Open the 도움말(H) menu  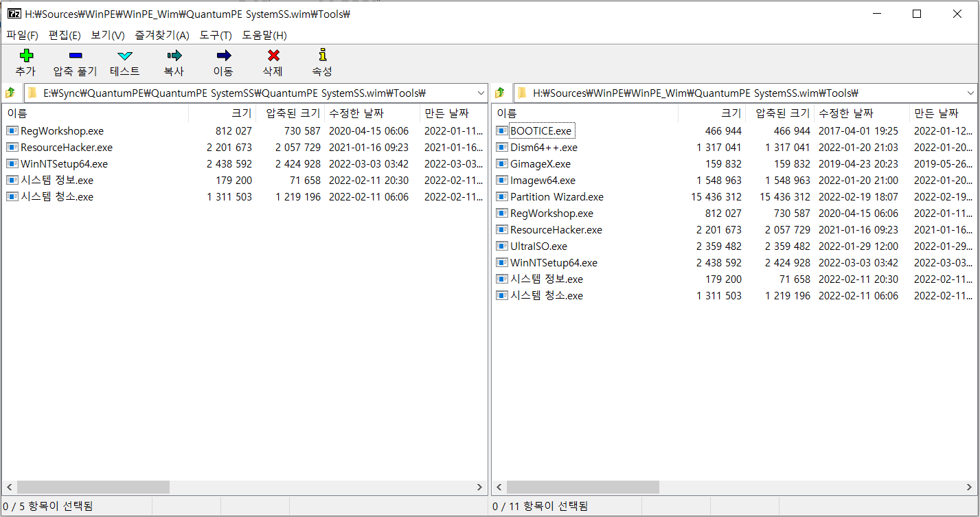(x=264, y=35)
